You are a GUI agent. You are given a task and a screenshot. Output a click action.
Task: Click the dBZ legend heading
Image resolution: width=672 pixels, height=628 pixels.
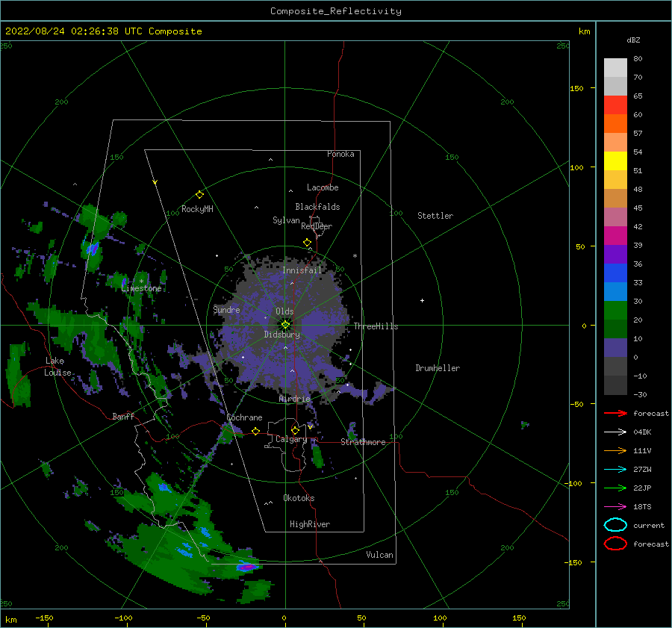pyautogui.click(x=633, y=40)
